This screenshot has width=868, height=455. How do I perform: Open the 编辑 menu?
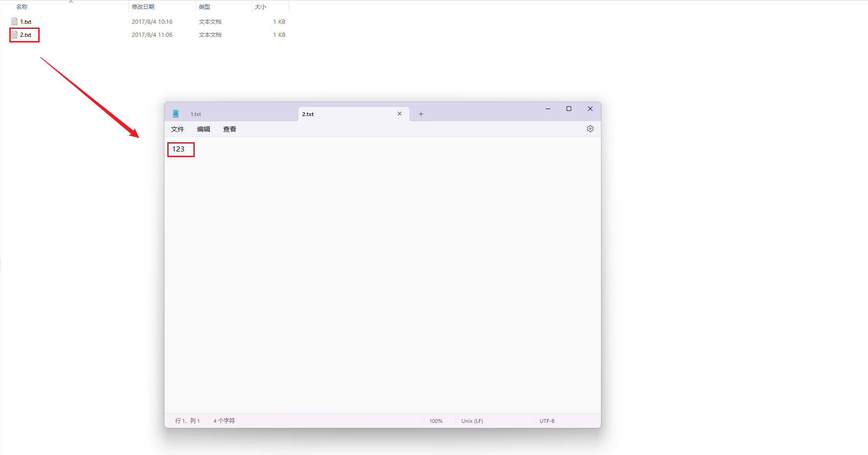(203, 129)
